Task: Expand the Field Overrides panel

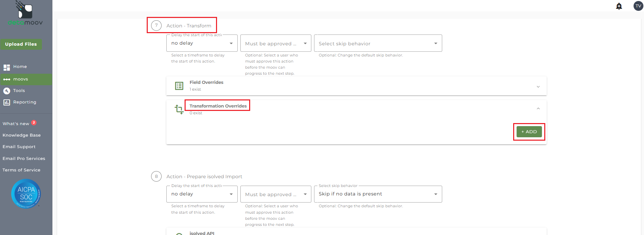Action: click(x=538, y=87)
